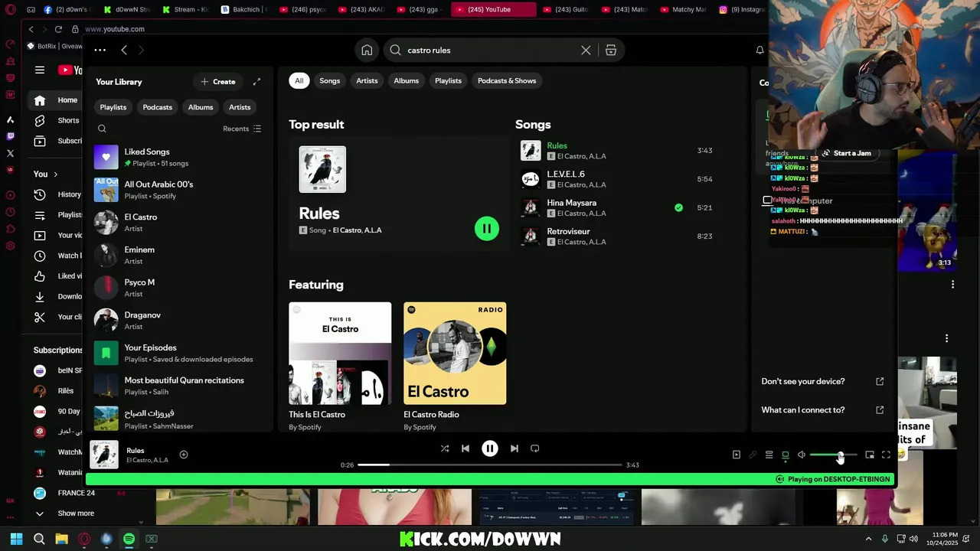
Task: Open the miniplayer icon
Action: 870,455
